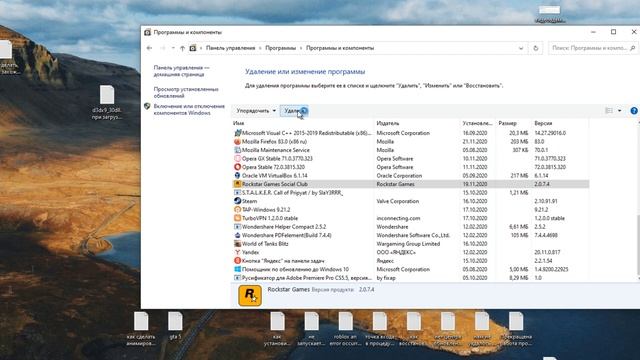Open the gta 5 desktop file
The width and height of the screenshot is (640, 360).
(175, 325)
